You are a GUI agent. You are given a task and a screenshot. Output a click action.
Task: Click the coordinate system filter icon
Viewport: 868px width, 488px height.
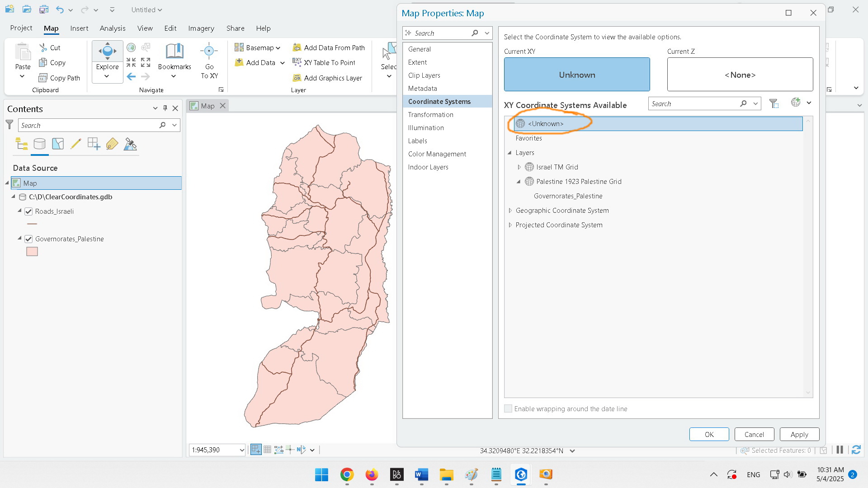[774, 103]
